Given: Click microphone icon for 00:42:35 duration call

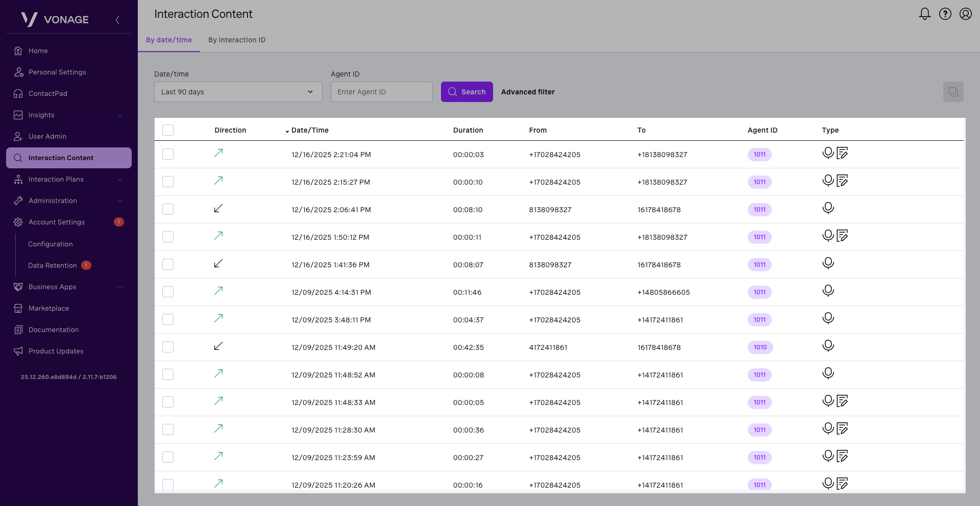Looking at the screenshot, I should (x=828, y=346).
